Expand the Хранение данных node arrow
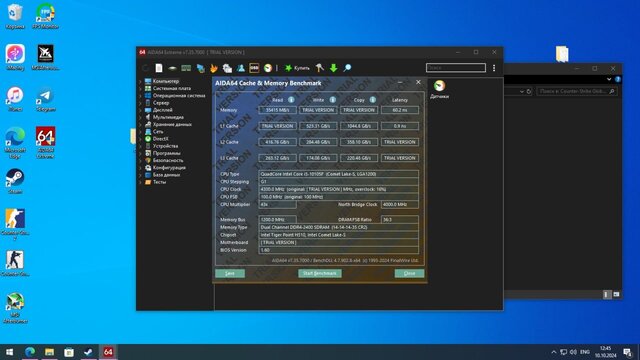The height and width of the screenshot is (360, 640). (140, 124)
